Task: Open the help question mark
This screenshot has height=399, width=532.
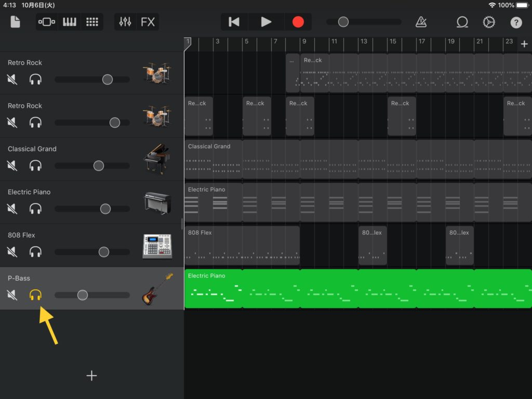Action: click(516, 22)
